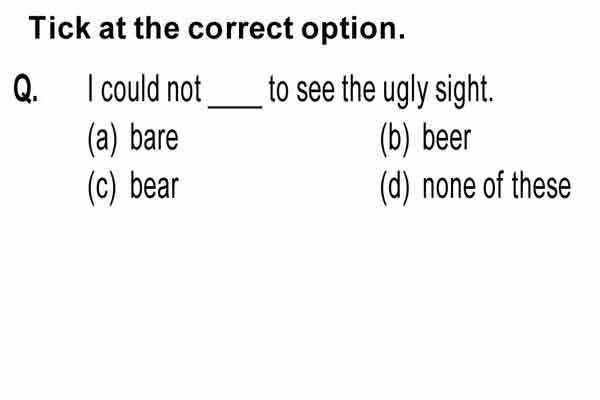Click 'I could not' in the question

pos(145,89)
